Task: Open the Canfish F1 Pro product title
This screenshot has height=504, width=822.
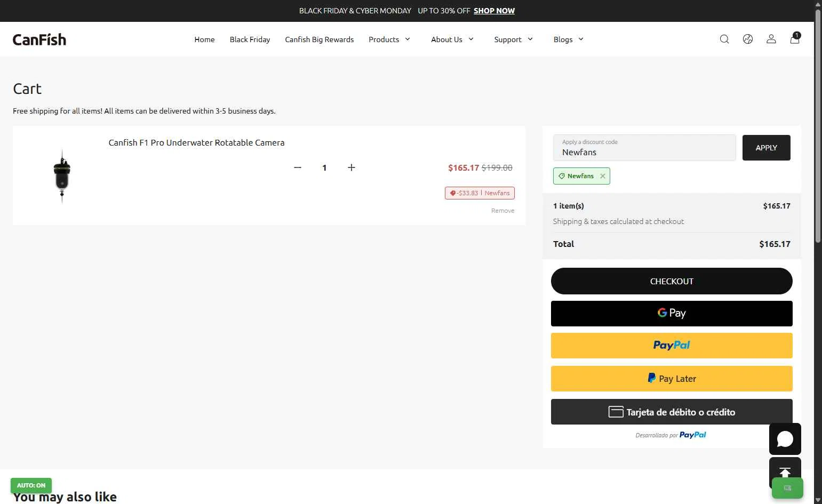Action: tap(196, 142)
